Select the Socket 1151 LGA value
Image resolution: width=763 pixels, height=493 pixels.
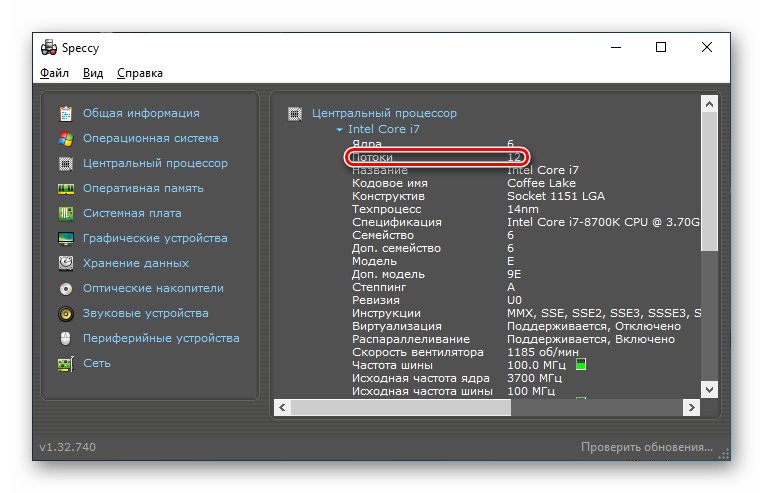pos(556,196)
